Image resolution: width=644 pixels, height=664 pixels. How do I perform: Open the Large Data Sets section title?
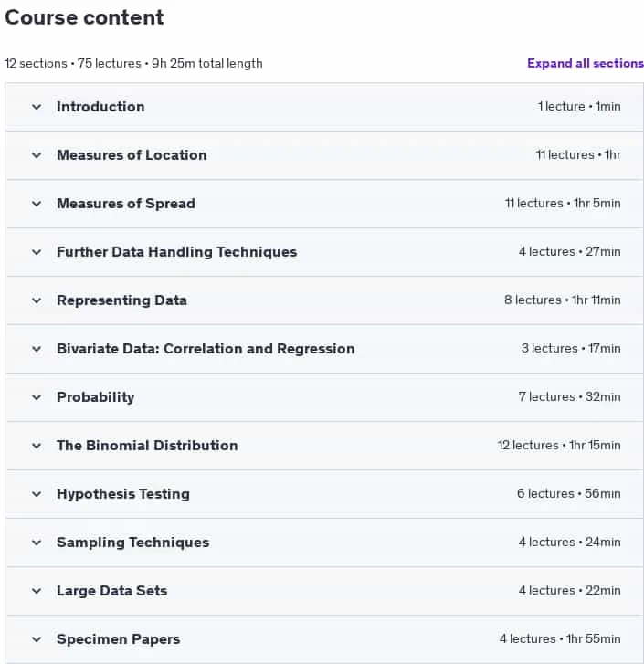click(x=112, y=591)
